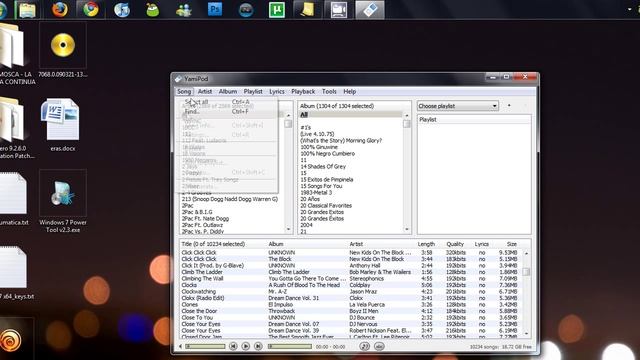Sort songs by Size column header

pyautogui.click(x=512, y=244)
